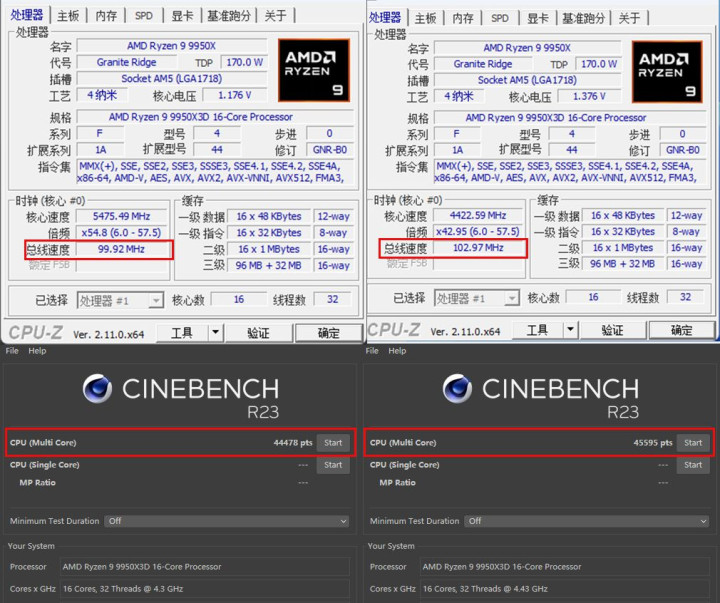Start the Single Core test in right Cinebench
Viewport: 720px width, 603px height.
tap(692, 465)
